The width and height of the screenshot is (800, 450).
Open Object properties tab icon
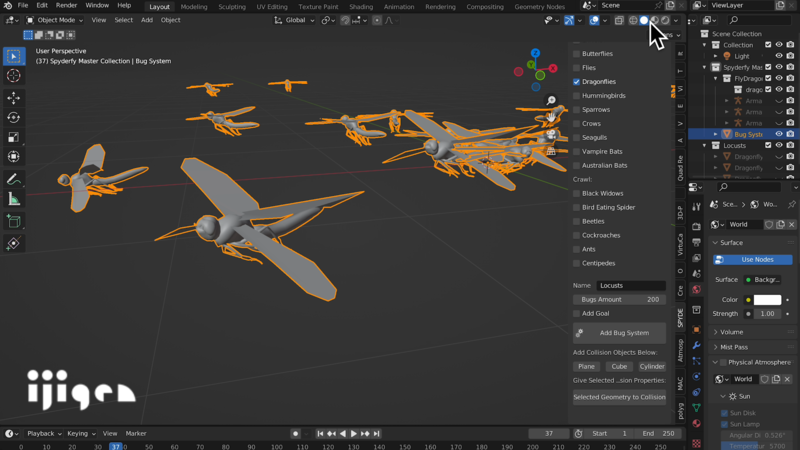point(696,330)
